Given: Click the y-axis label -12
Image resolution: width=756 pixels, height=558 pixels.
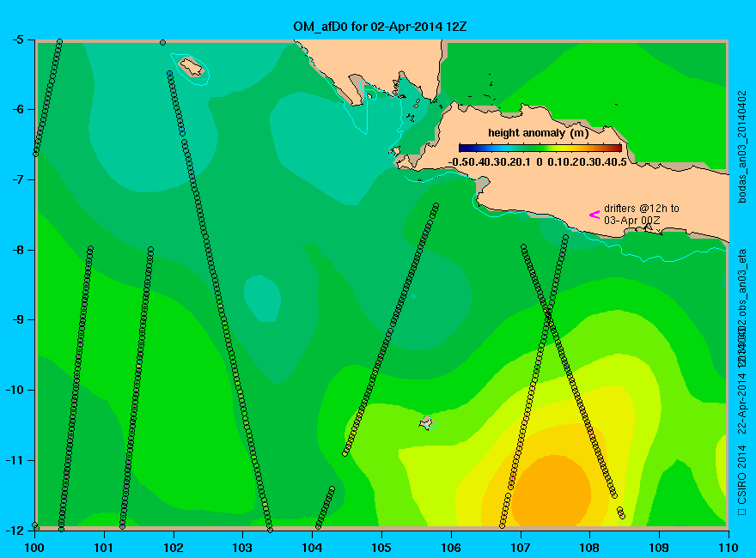Looking at the screenshot, I should coord(14,530).
